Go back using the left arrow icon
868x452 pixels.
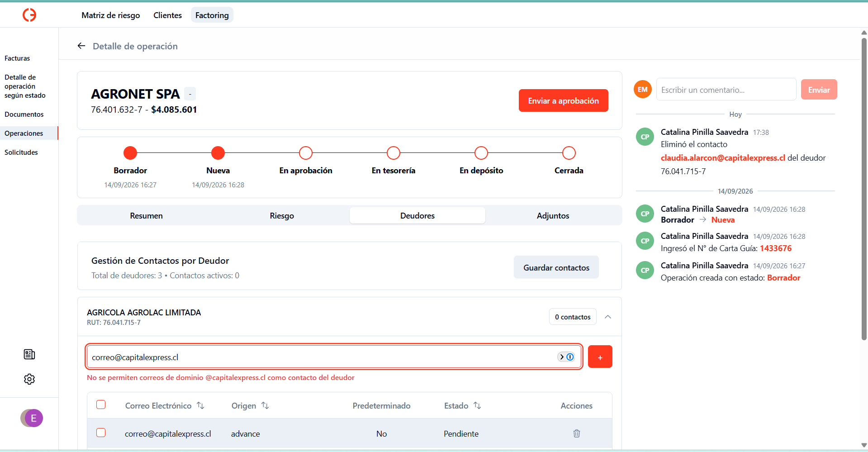[x=81, y=46]
